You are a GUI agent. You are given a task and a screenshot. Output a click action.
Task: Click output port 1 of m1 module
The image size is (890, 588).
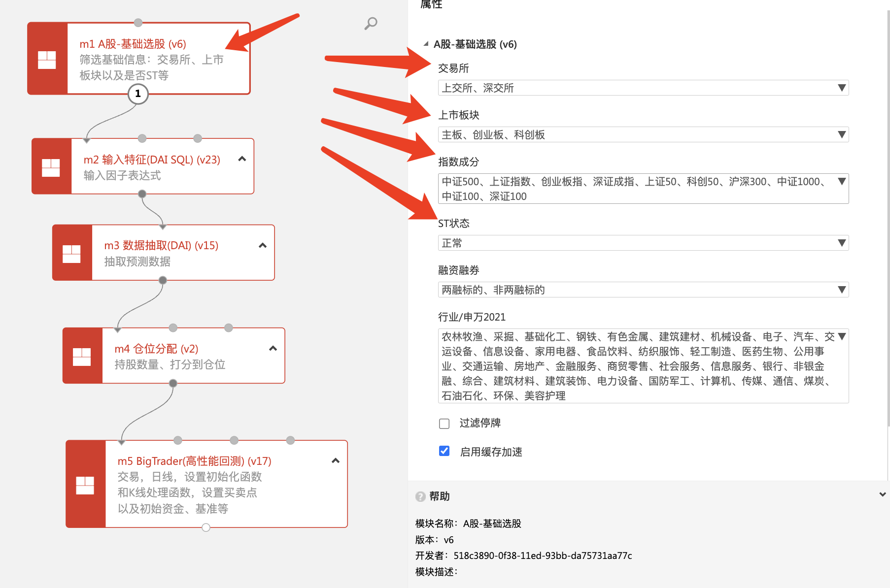[x=138, y=94]
